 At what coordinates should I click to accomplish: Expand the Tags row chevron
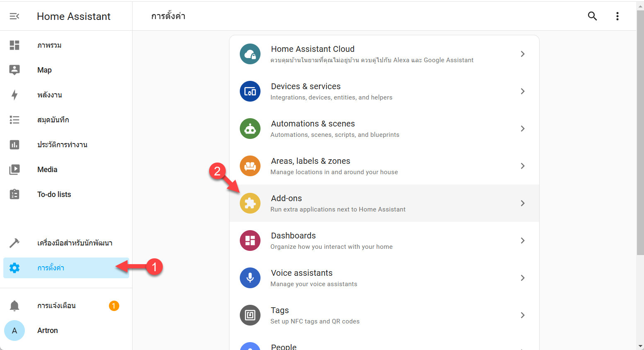[523, 315]
